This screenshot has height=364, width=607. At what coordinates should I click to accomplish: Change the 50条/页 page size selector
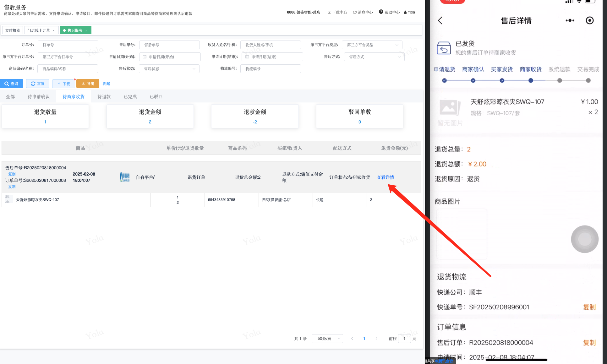point(327,339)
